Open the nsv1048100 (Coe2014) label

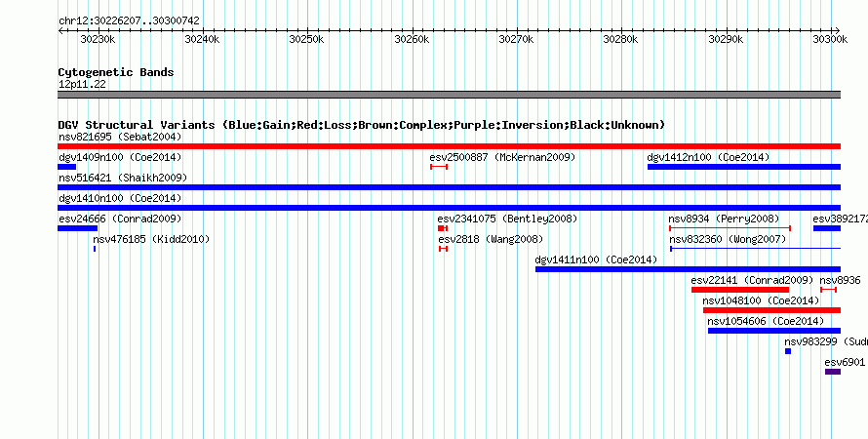coord(761,300)
